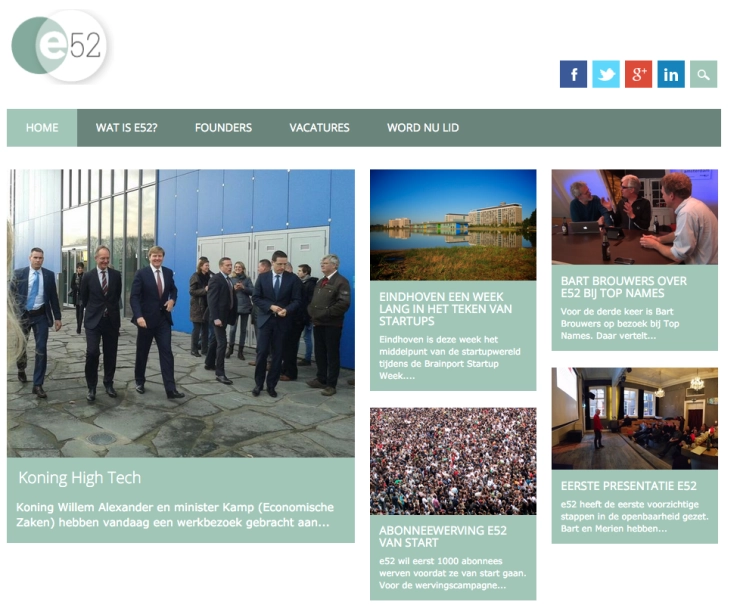The image size is (740, 605).
Task: Click the King's visit main photo
Action: (x=181, y=313)
